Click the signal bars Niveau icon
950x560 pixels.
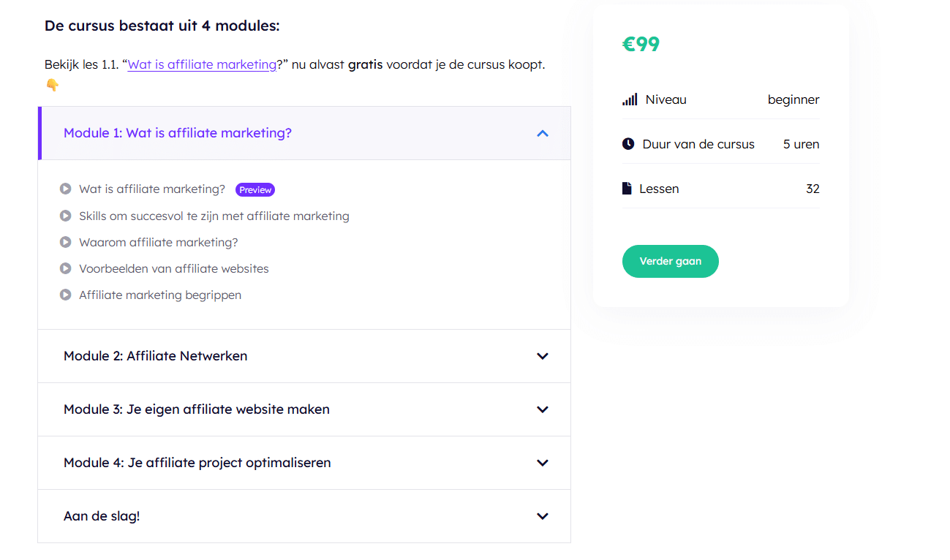click(x=630, y=99)
